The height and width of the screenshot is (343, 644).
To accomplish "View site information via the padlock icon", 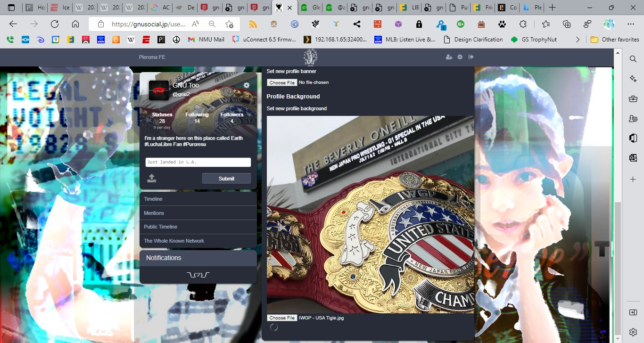I will 100,24.
